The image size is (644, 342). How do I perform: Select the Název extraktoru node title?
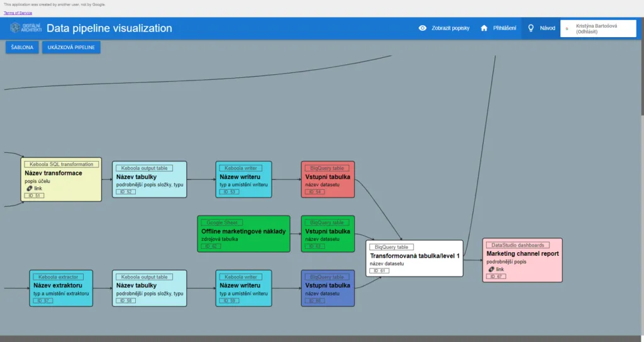click(x=58, y=285)
